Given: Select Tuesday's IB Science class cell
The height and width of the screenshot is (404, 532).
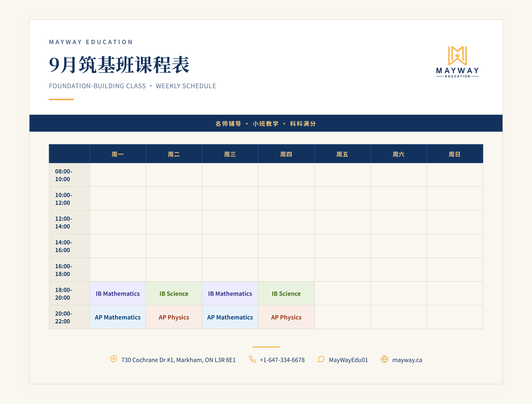Looking at the screenshot, I should point(174,293).
